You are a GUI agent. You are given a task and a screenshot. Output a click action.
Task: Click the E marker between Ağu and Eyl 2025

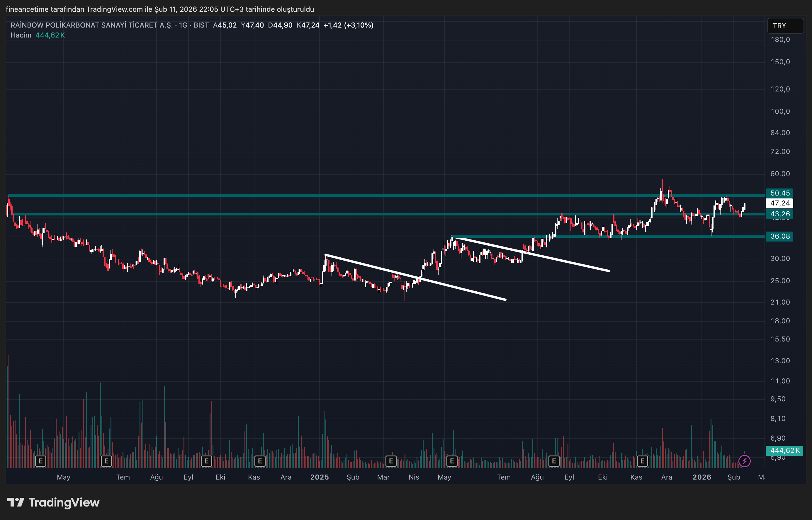[554, 461]
